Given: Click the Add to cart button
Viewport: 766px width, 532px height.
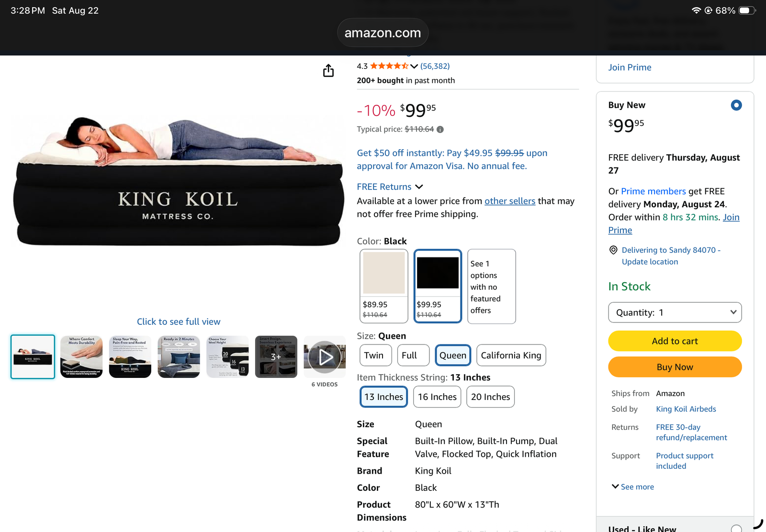Looking at the screenshot, I should (675, 341).
